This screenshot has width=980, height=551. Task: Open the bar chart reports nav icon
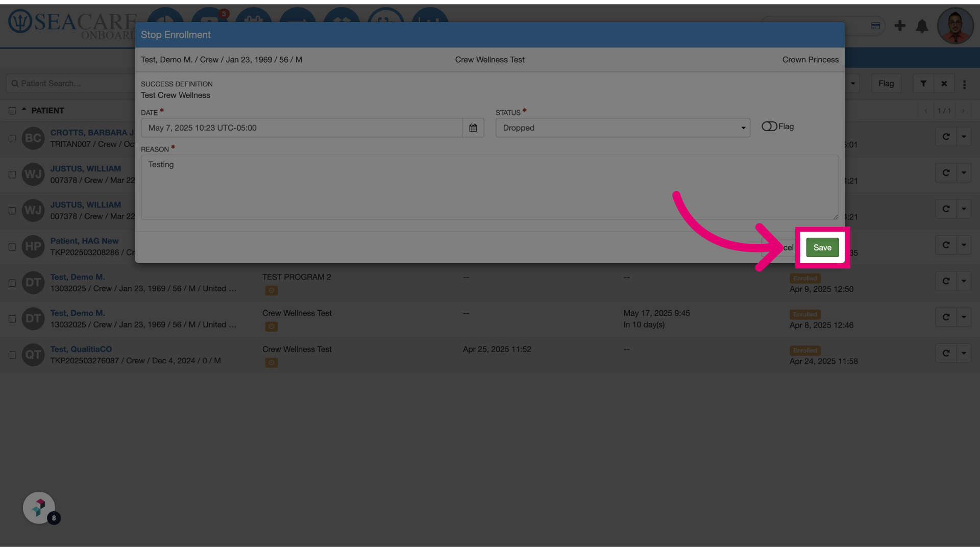430,16
